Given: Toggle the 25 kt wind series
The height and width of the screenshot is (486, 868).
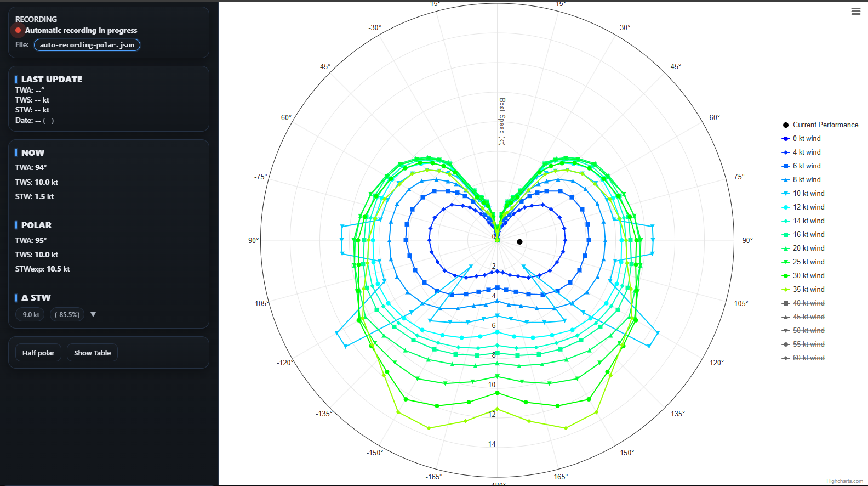Looking at the screenshot, I should (803, 262).
